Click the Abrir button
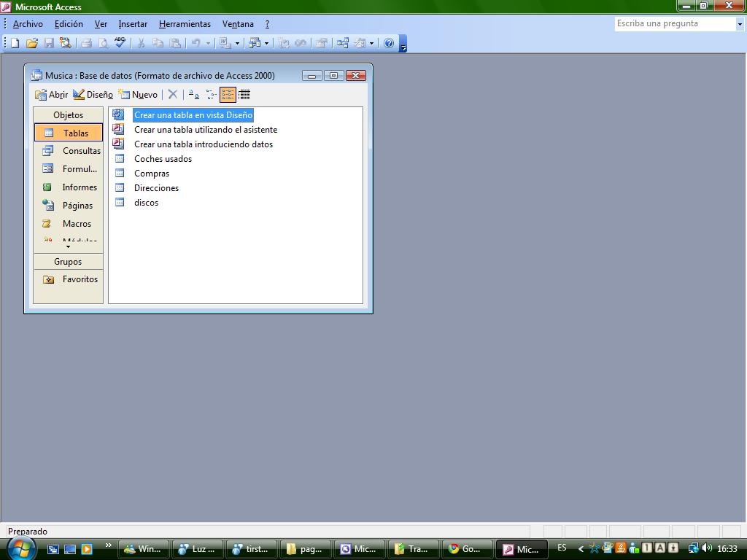Image resolution: width=747 pixels, height=560 pixels. click(x=52, y=94)
